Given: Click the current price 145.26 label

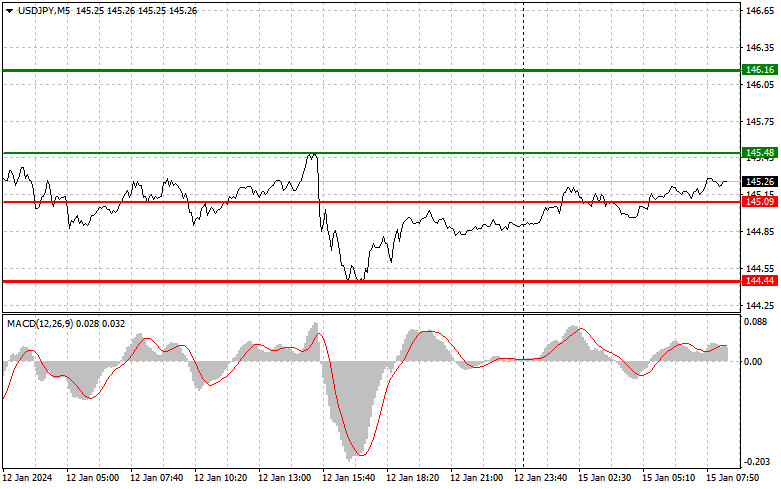Looking at the screenshot, I should tap(760, 181).
